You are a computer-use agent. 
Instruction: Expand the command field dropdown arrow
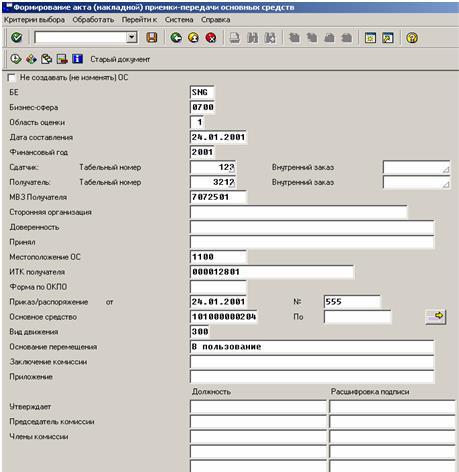(x=132, y=37)
